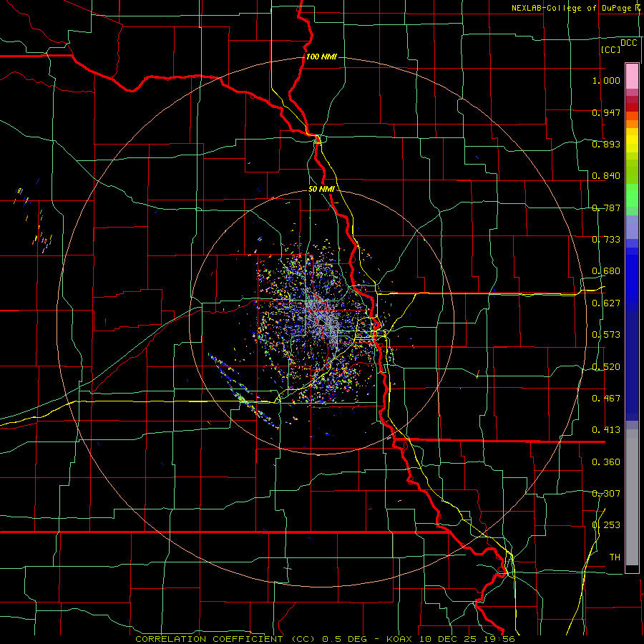This screenshot has width=644, height=644.
Task: Click the 0.627 color scale value
Action: [x=606, y=303]
